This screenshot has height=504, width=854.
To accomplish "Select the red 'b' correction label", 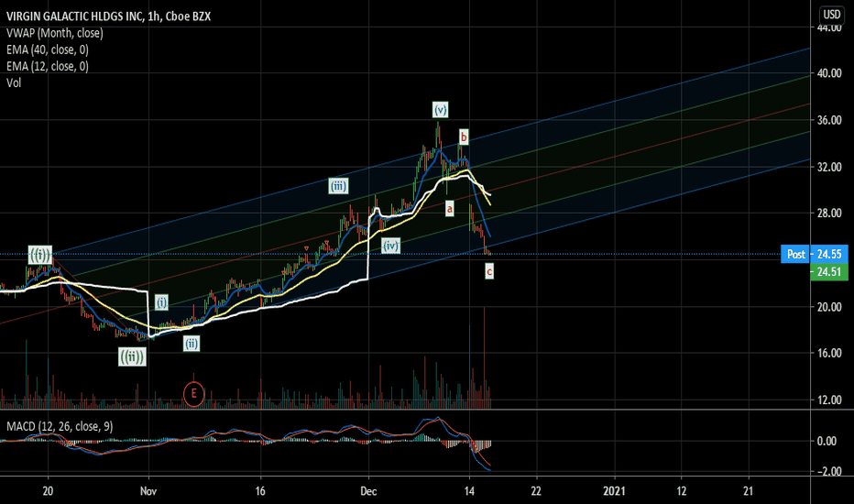I will [464, 137].
